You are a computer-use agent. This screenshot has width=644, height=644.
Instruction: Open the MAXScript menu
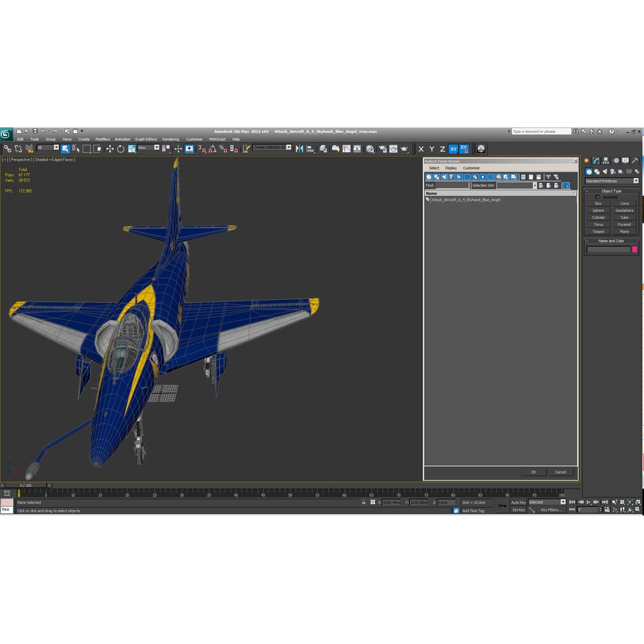pyautogui.click(x=217, y=139)
